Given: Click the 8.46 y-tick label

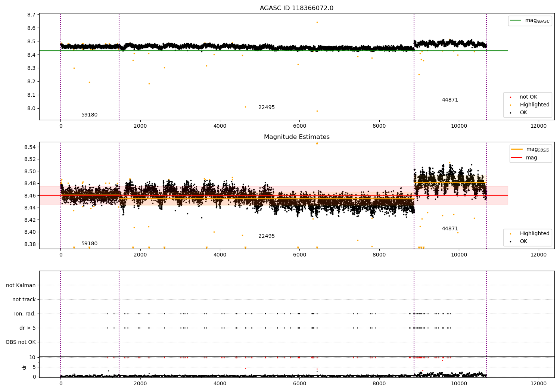Looking at the screenshot, I should 30,196.
